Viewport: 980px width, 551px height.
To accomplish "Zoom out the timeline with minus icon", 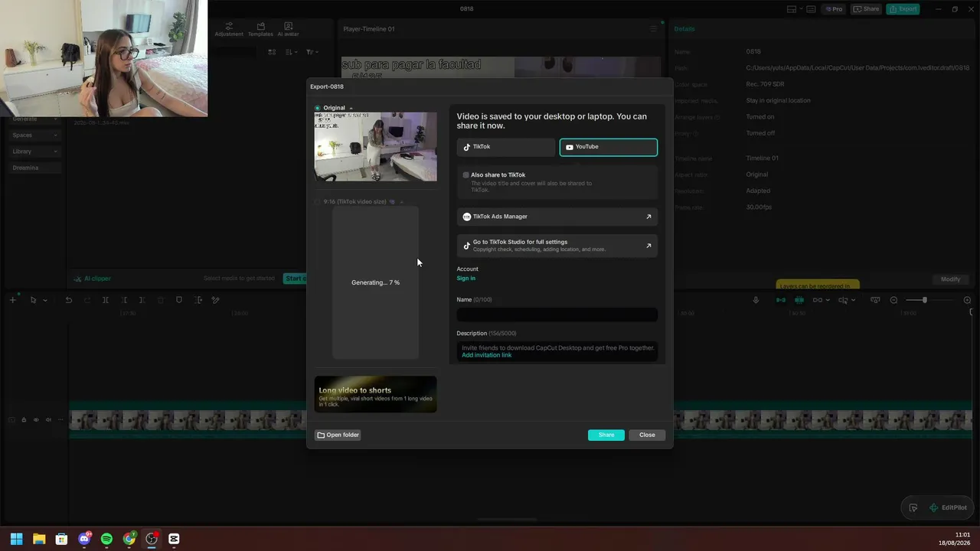I will 893,300.
